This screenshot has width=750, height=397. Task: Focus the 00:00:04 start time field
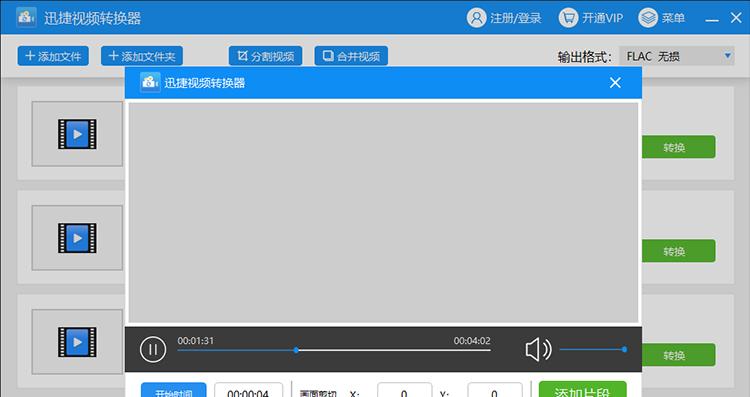pos(248,390)
